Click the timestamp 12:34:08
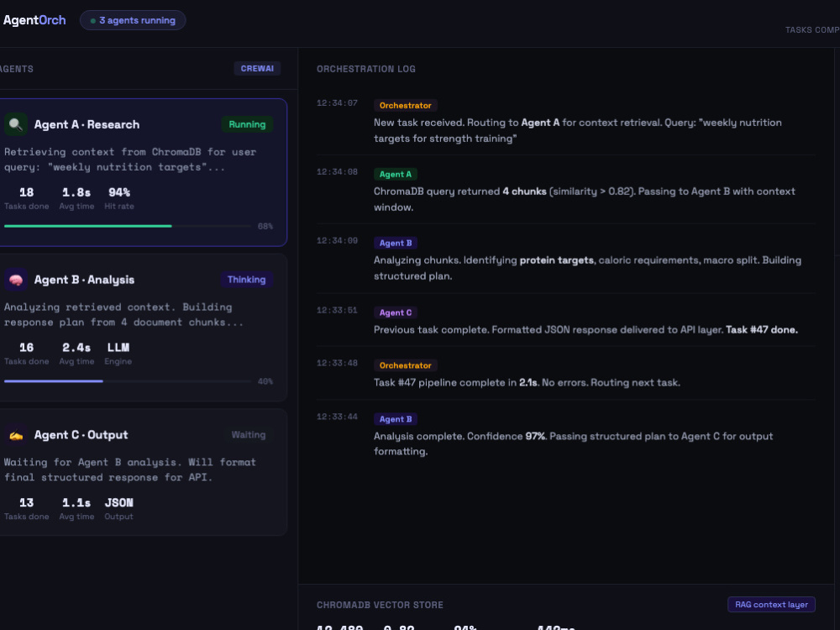840x630 pixels. pos(337,171)
